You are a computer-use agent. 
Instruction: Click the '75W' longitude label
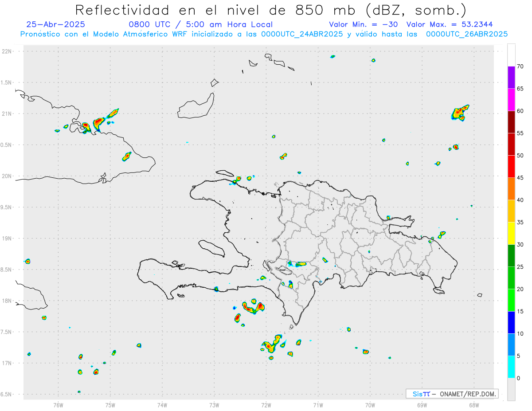pos(110,405)
